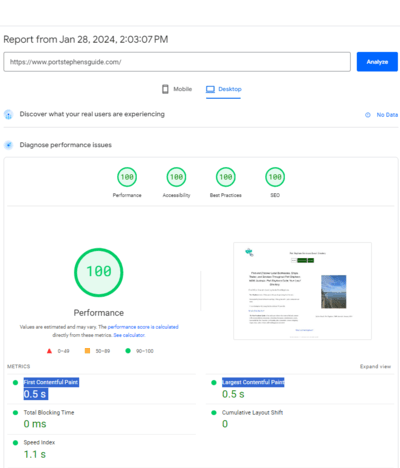
Task: Expand the metrics view
Action: pos(375,366)
